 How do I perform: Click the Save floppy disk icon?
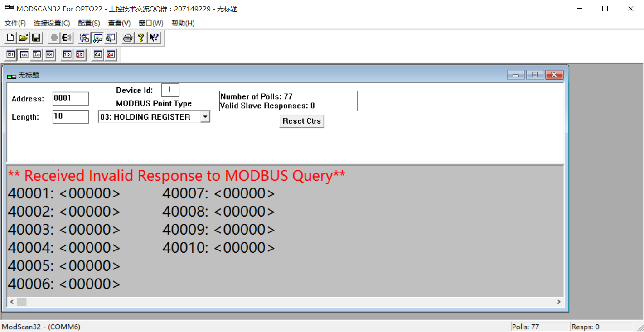tap(36, 38)
